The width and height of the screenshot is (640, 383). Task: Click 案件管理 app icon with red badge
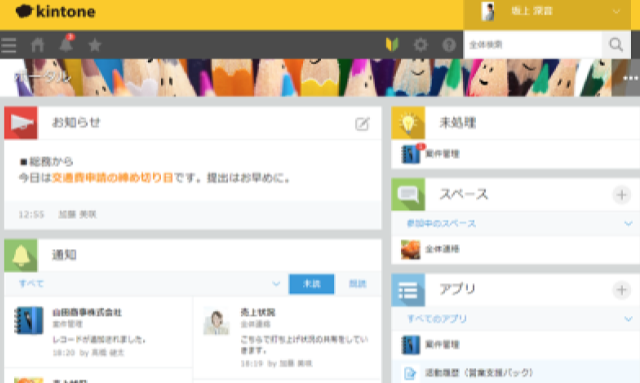tap(411, 154)
